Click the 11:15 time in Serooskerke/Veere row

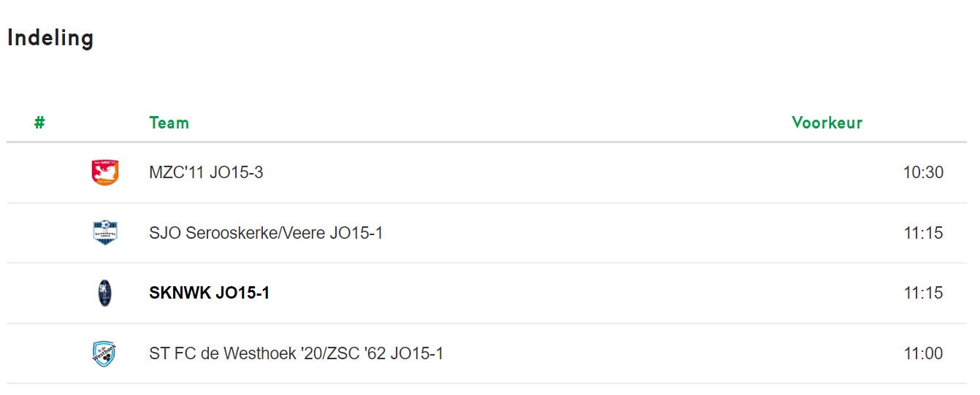[923, 233]
